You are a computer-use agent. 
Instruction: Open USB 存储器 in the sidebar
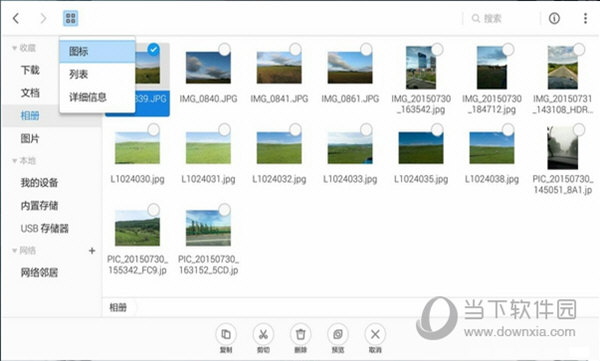(45, 229)
